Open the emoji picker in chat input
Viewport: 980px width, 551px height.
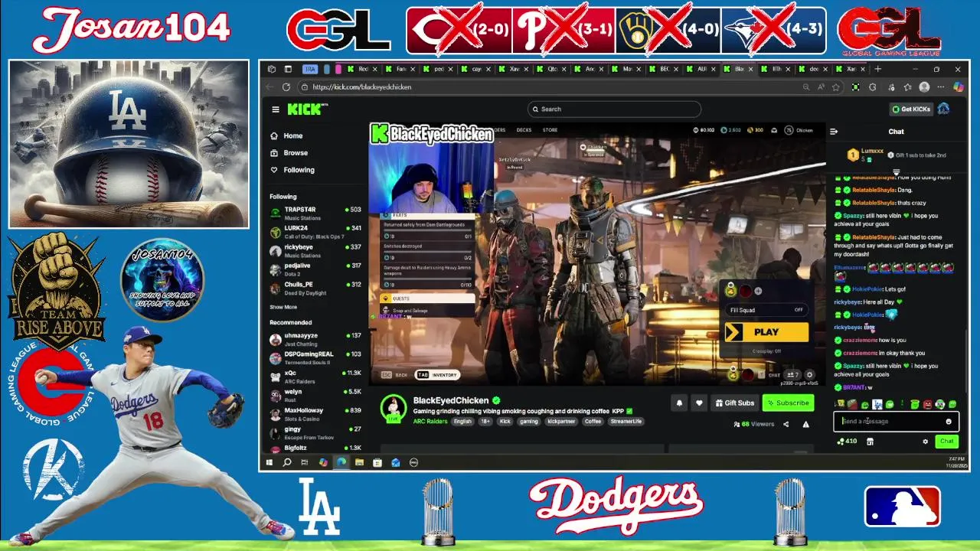(x=949, y=421)
